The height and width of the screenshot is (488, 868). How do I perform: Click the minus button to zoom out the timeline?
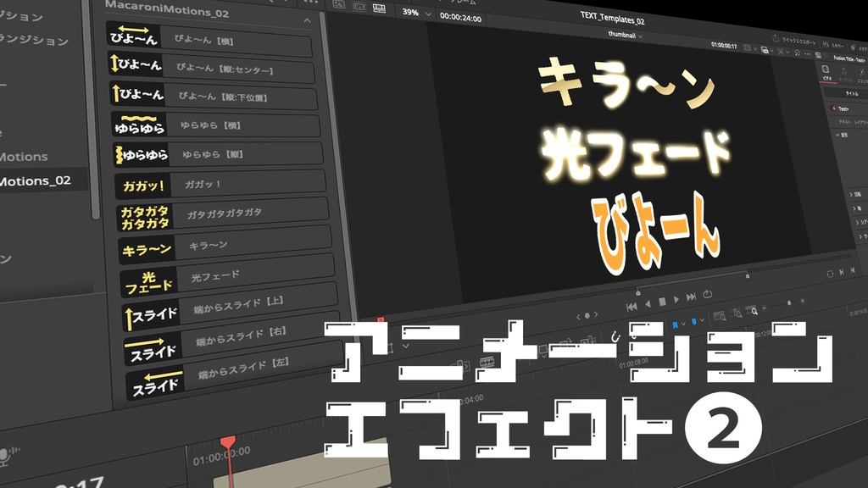click(x=764, y=308)
